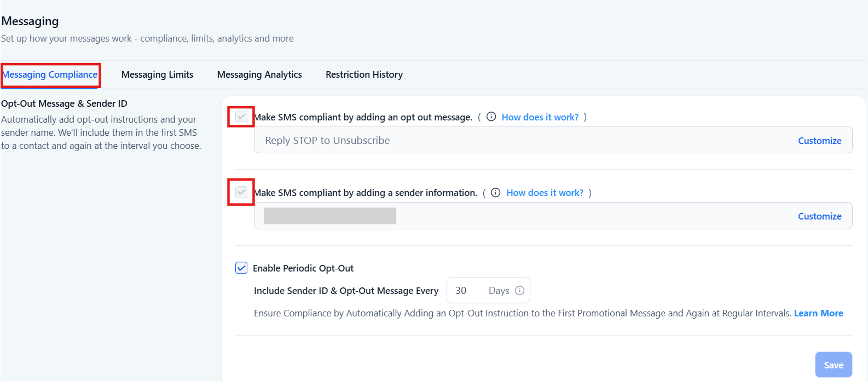Switch to the Messaging Compliance tab
Screen dimensions: 868x381
50,74
